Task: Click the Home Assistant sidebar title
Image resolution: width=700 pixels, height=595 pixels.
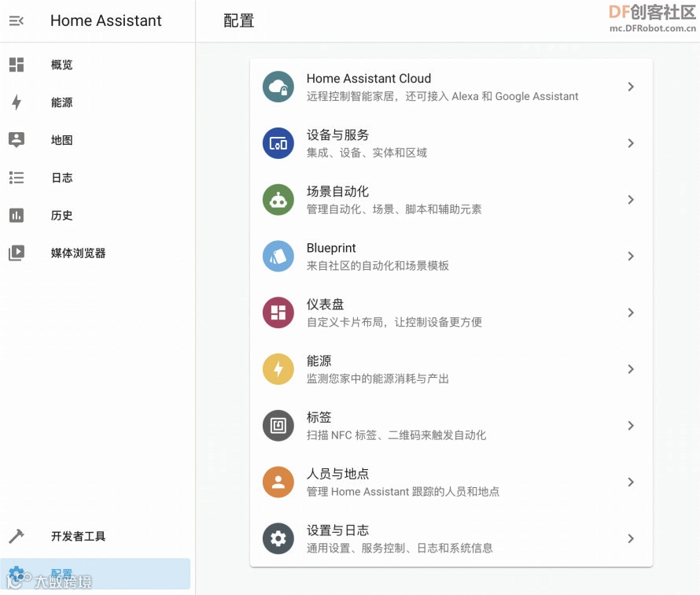Action: point(106,20)
